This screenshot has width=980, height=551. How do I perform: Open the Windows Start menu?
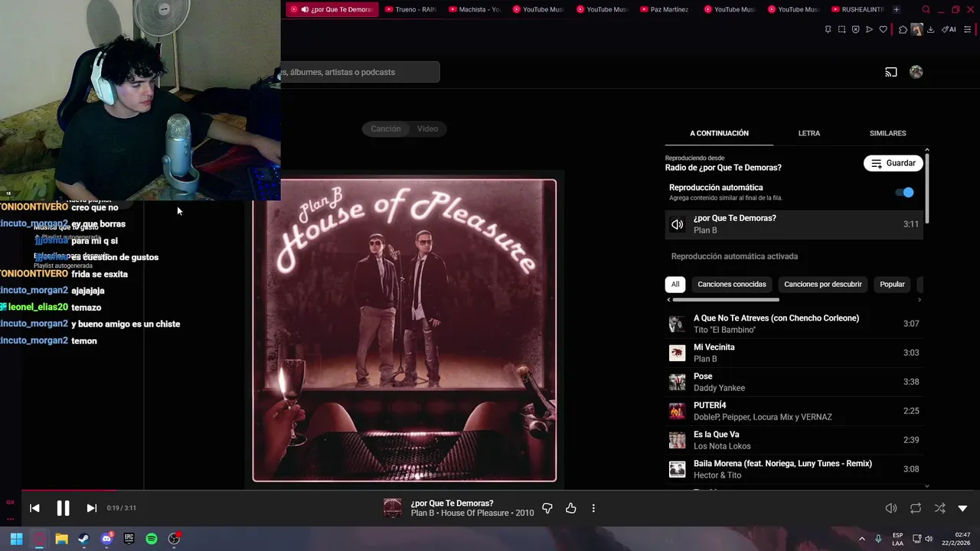(16, 539)
